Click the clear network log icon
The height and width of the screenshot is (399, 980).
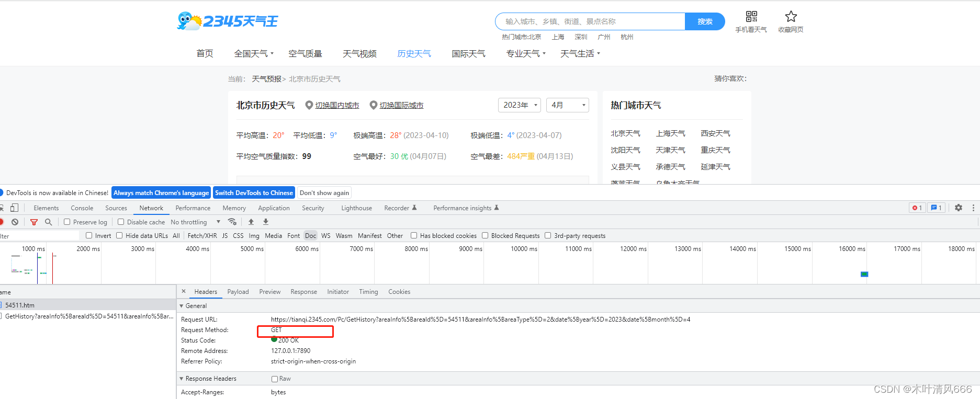tap(15, 222)
